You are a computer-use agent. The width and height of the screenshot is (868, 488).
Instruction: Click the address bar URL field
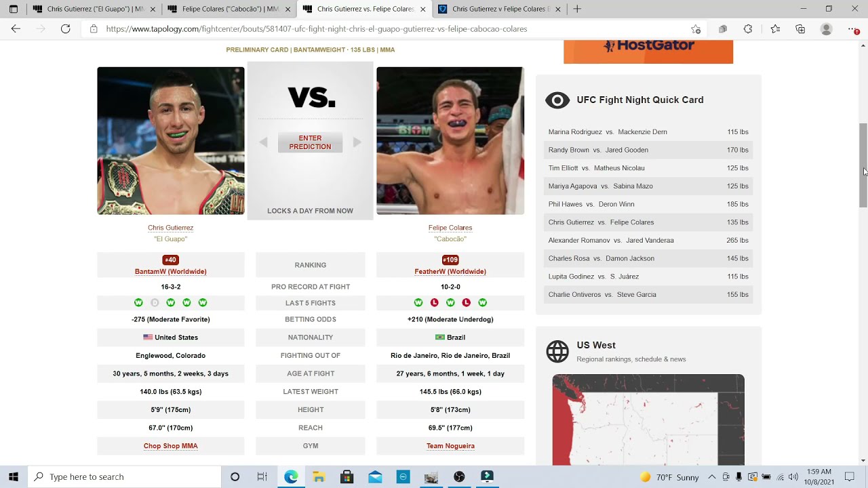tap(393, 29)
